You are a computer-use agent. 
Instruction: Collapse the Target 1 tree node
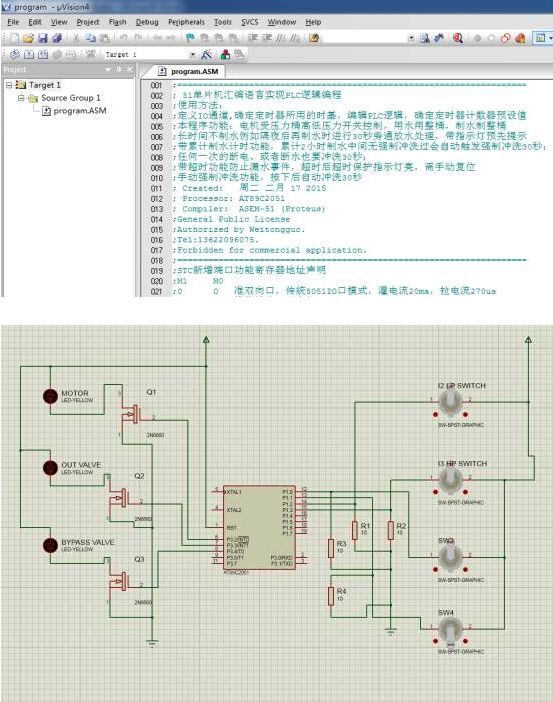(x=9, y=85)
